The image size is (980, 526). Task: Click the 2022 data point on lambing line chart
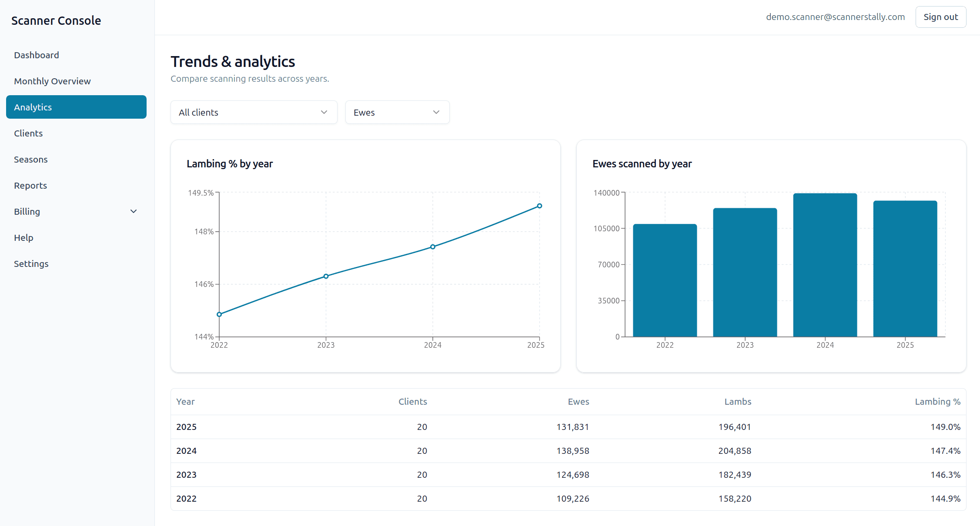tap(219, 314)
